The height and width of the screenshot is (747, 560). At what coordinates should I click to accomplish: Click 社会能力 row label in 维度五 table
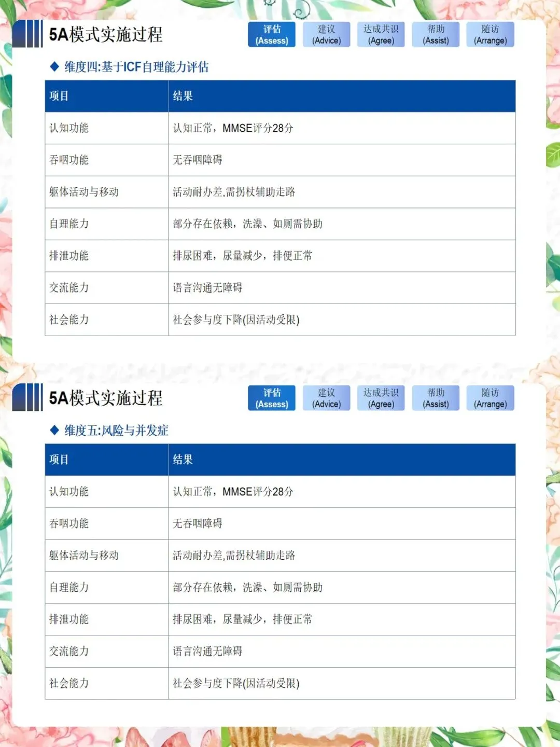click(x=69, y=683)
